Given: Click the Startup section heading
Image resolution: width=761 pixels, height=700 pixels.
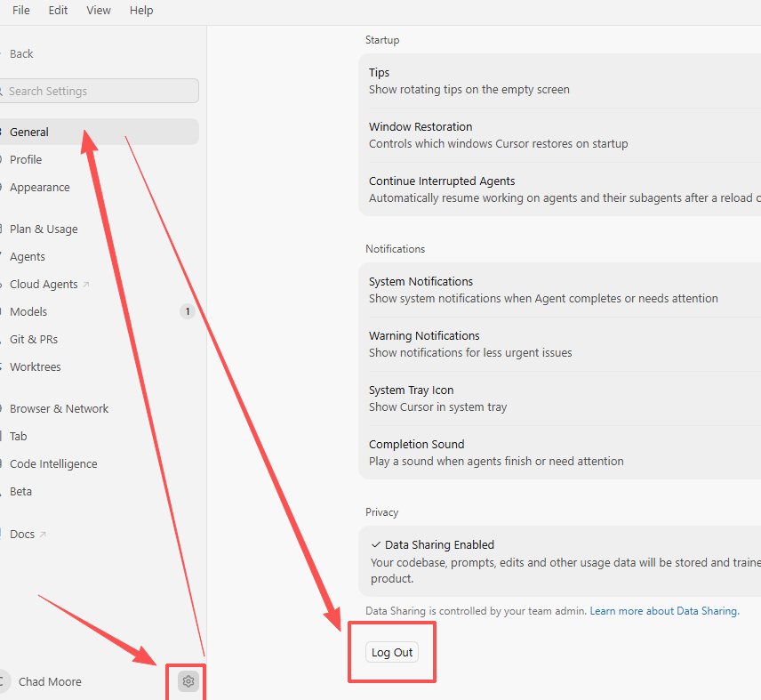Looking at the screenshot, I should pyautogui.click(x=382, y=40).
